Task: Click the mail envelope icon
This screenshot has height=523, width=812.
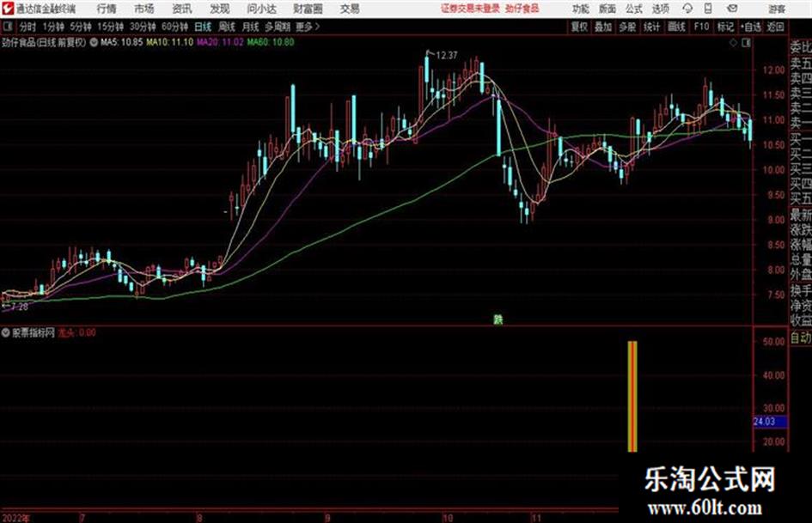Action: coord(732,9)
